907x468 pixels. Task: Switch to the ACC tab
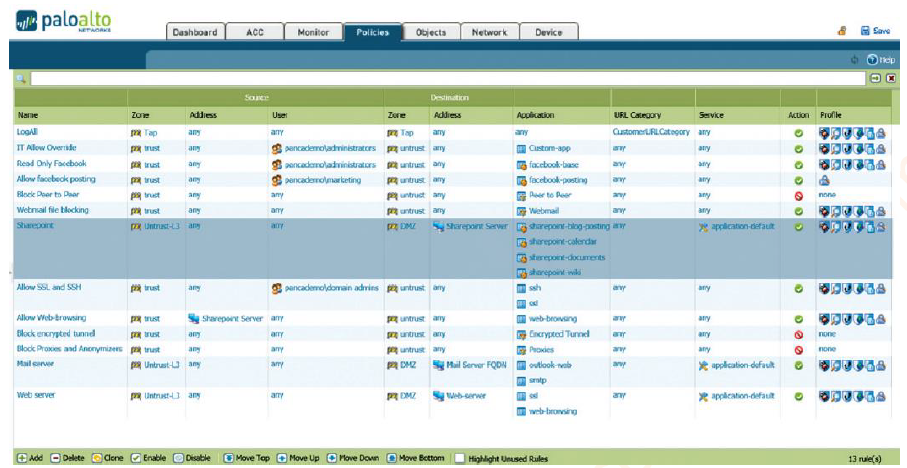click(254, 32)
